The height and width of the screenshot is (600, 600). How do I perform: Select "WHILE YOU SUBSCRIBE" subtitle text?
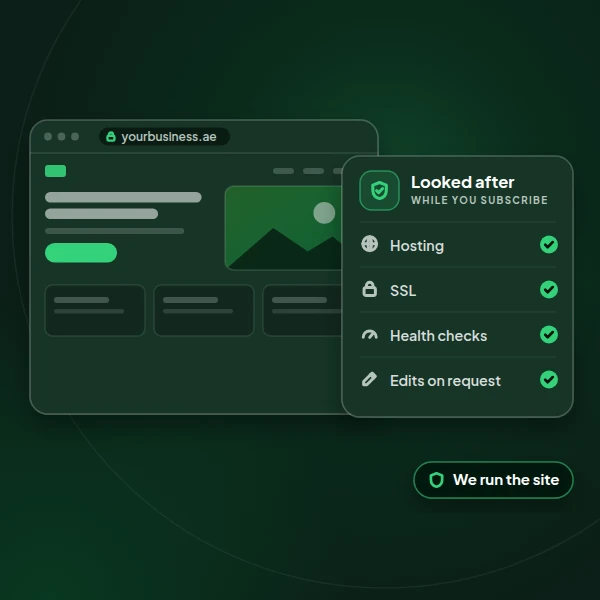pos(479,200)
